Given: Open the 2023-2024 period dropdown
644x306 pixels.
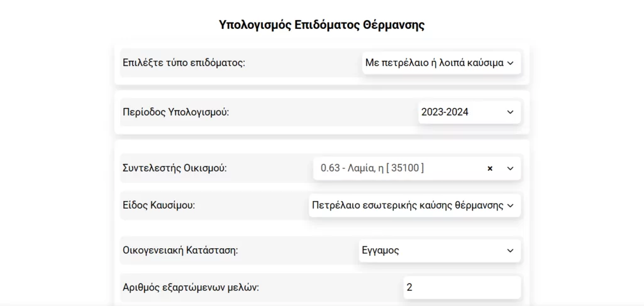Looking at the screenshot, I should pyautogui.click(x=462, y=112).
